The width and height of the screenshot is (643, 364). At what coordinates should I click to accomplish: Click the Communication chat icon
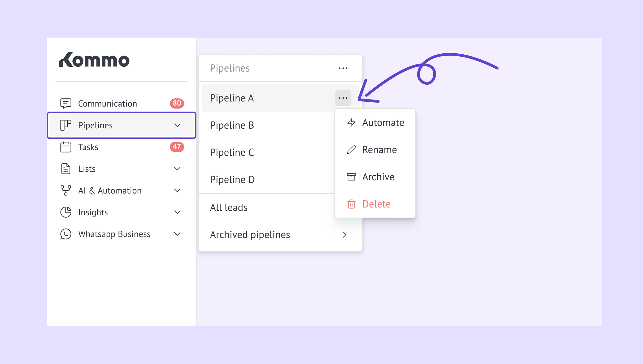66,103
